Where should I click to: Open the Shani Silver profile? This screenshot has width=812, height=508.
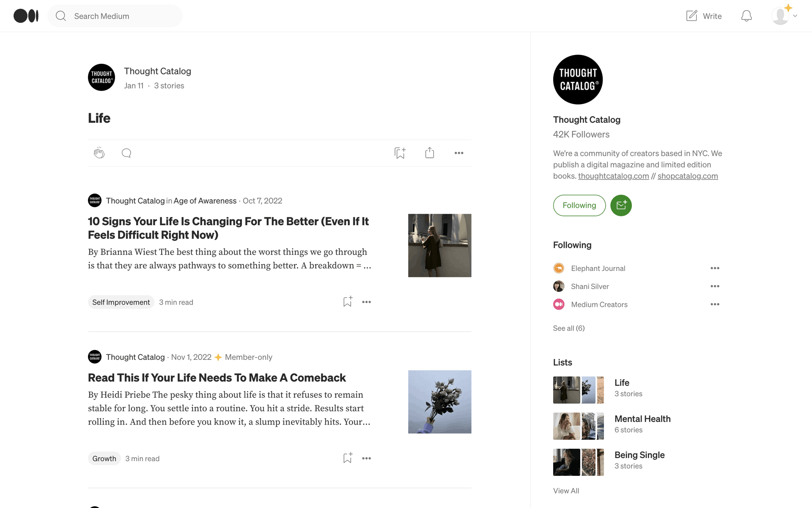click(x=590, y=286)
